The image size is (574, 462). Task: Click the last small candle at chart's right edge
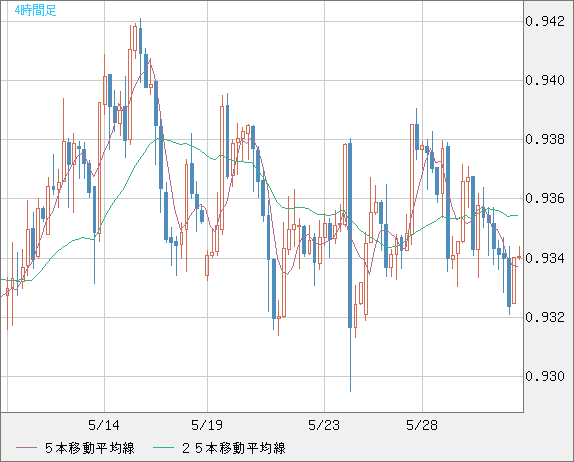(519, 257)
